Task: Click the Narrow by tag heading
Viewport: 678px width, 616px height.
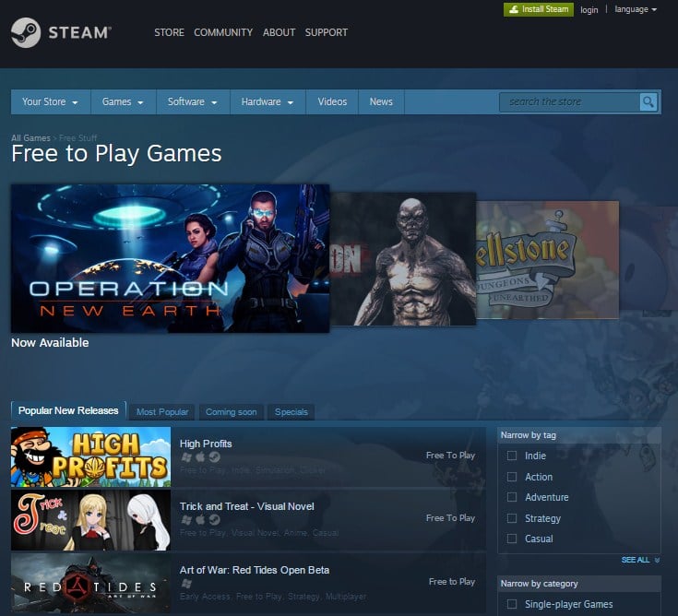Action: coord(529,435)
